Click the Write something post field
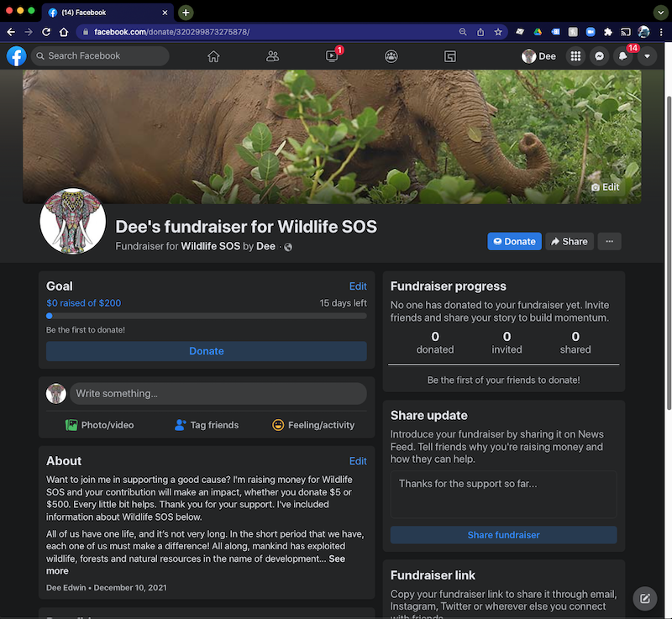The width and height of the screenshot is (672, 619). point(217,394)
